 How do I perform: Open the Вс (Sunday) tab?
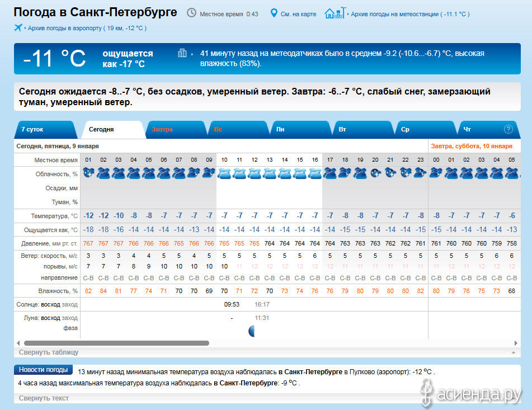tap(218, 129)
